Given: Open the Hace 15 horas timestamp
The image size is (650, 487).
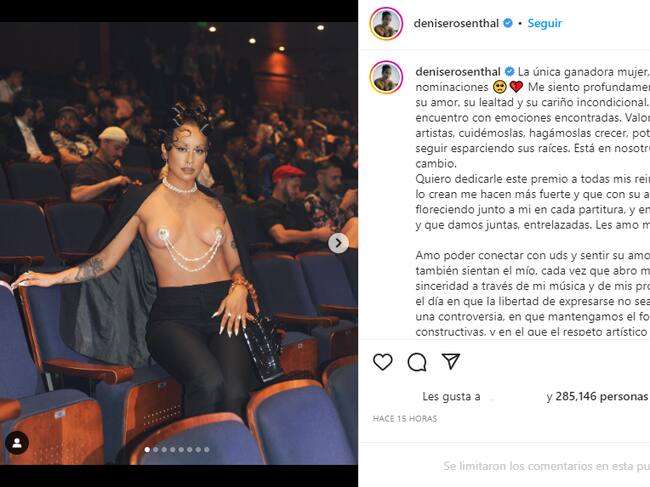Looking at the screenshot, I should tap(405, 419).
